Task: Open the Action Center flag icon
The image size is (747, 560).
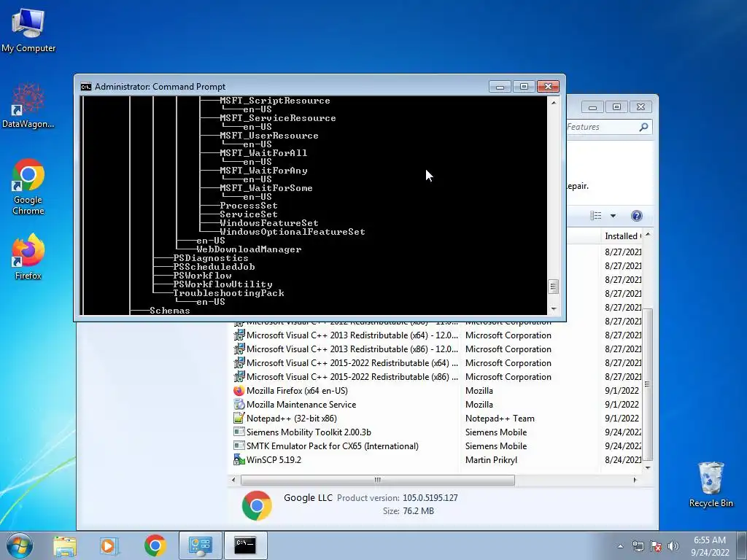Action: point(656,546)
